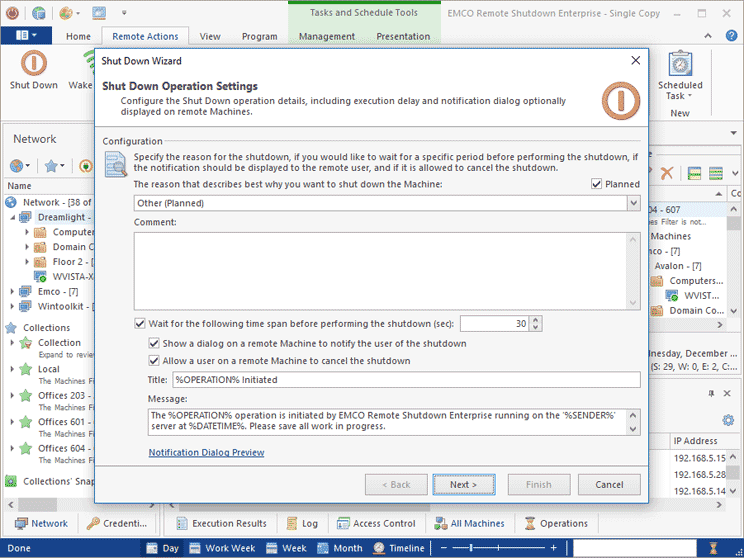Click the zoom slider in status bar
744x558 pixels.
[500, 548]
